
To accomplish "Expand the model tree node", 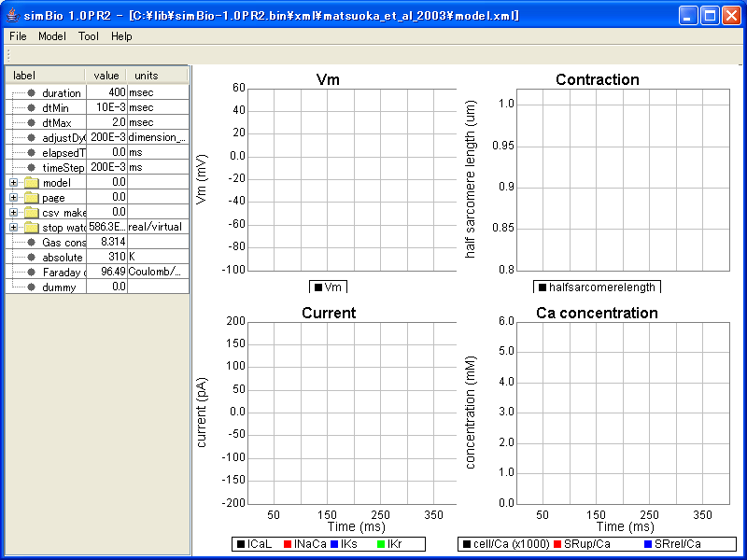I will [13, 182].
